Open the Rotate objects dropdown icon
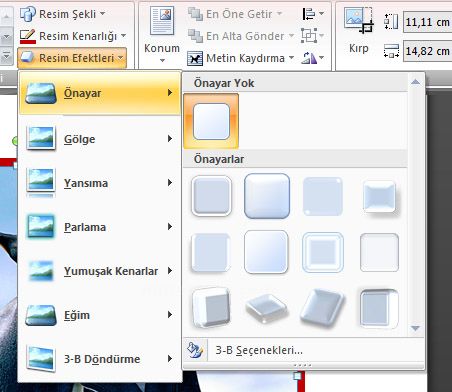This screenshot has width=452, height=392. coord(313,58)
